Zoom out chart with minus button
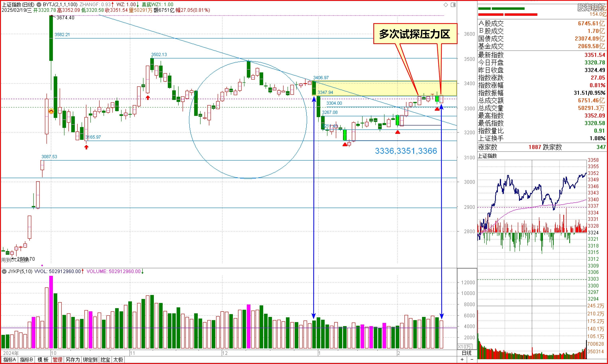Viewport: 608px width, 364px height. coord(472,360)
